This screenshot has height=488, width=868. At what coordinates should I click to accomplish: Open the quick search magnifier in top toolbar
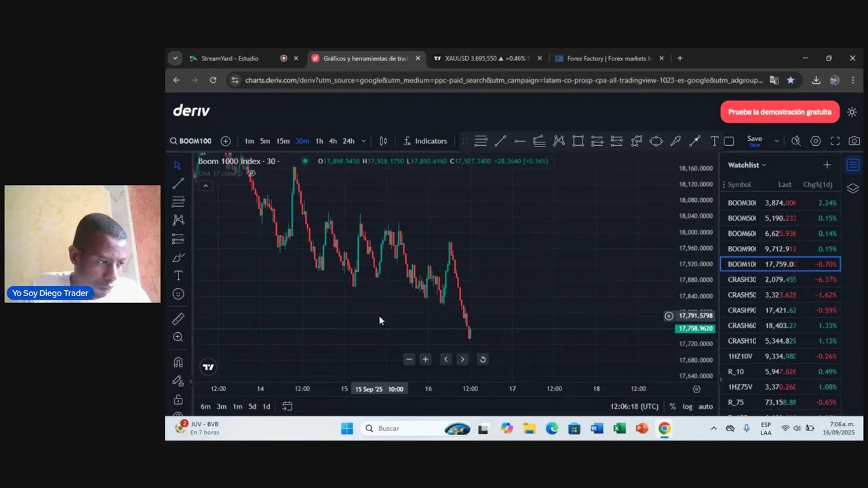coord(796,141)
